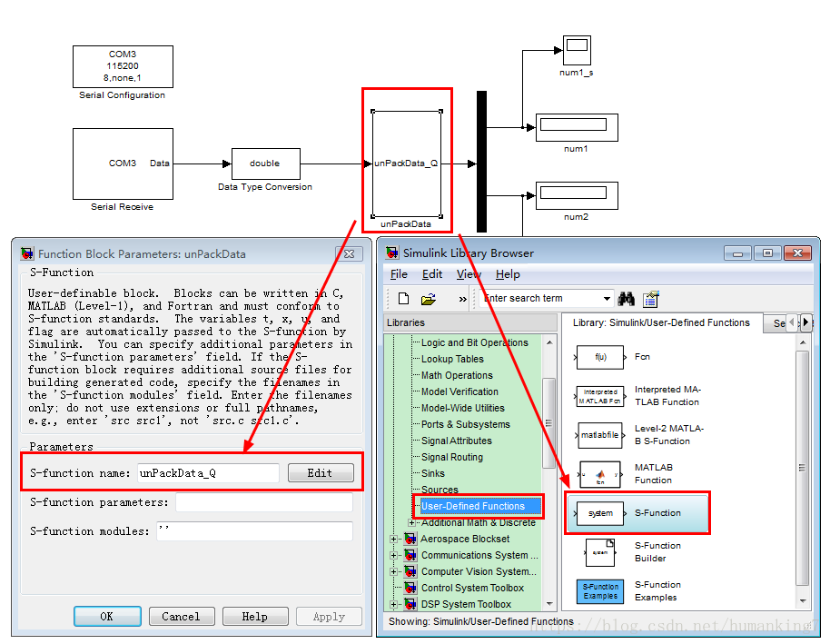Open the File menu
The height and width of the screenshot is (644, 830).
click(x=399, y=274)
